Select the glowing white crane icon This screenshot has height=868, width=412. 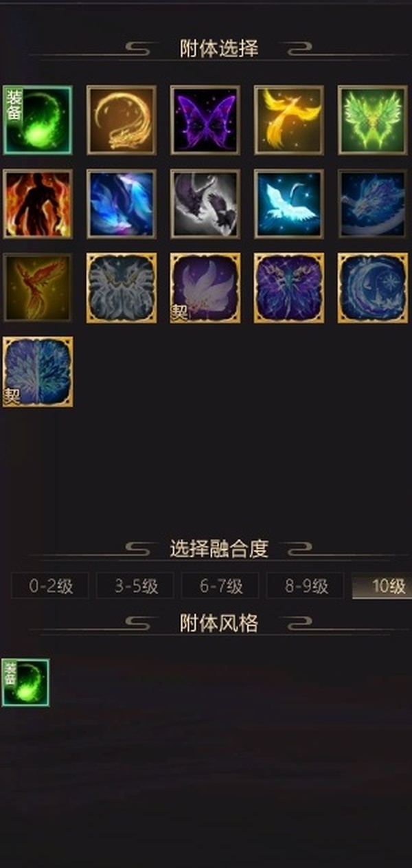pos(289,204)
